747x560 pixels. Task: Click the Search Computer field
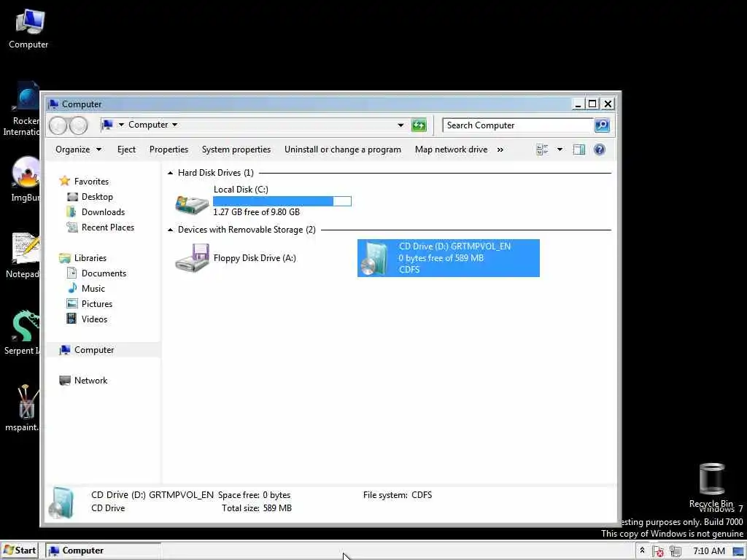click(x=517, y=125)
